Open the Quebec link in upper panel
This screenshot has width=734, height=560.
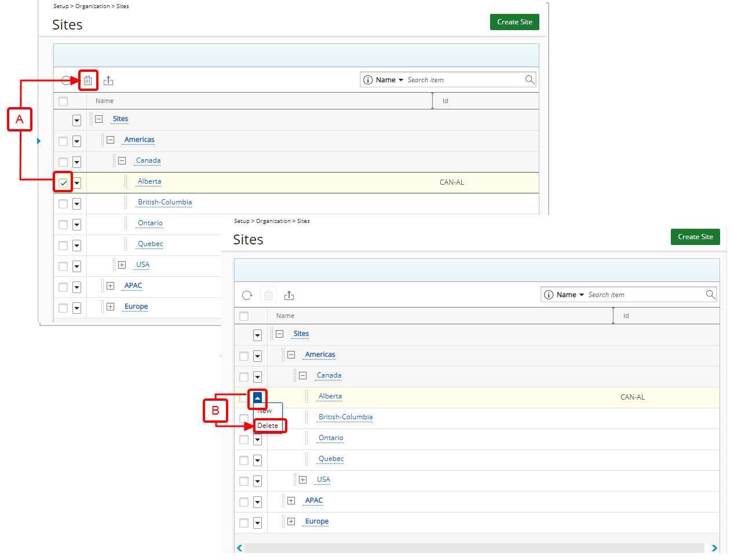150,244
